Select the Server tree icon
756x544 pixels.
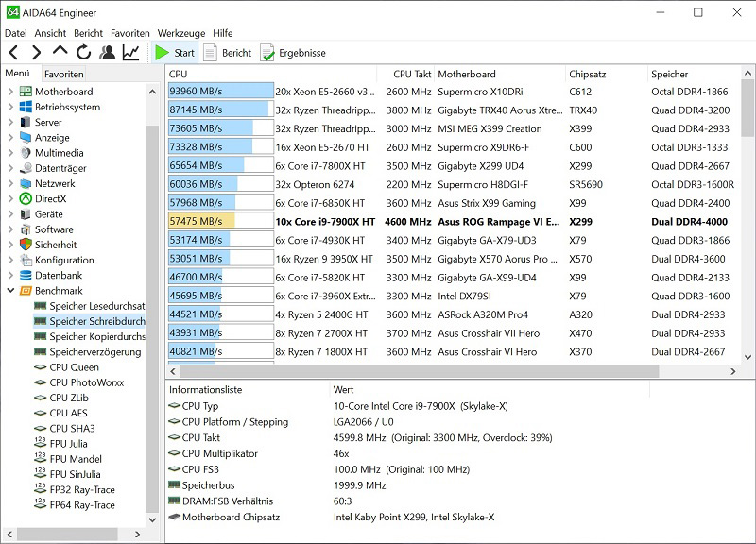click(26, 123)
